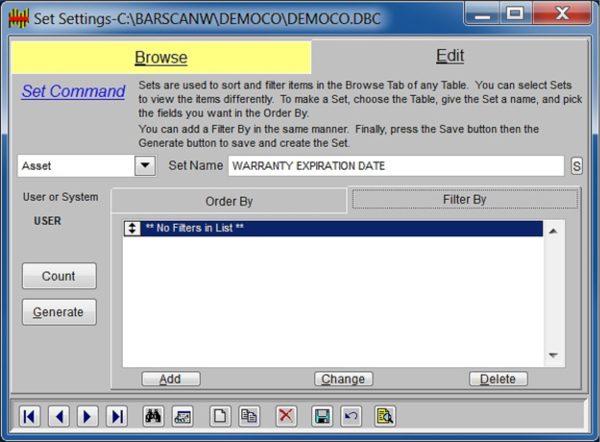
Task: Create a new record with blank page icon
Action: tap(220, 416)
